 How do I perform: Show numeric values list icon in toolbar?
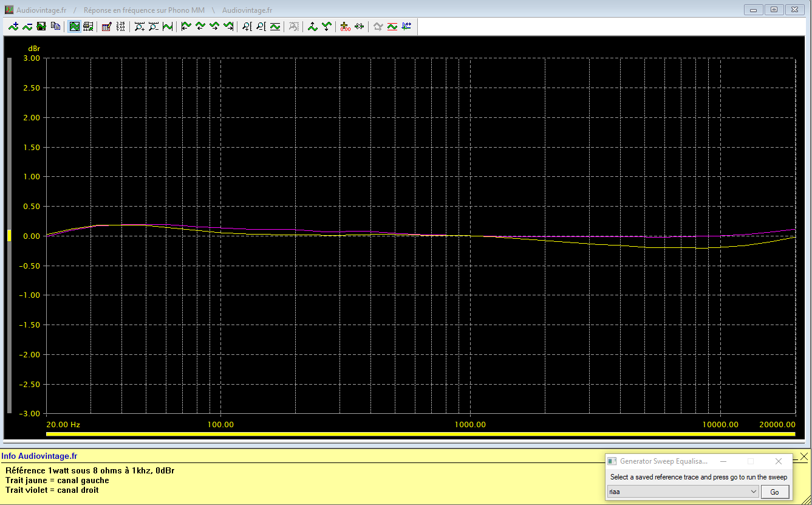point(120,26)
